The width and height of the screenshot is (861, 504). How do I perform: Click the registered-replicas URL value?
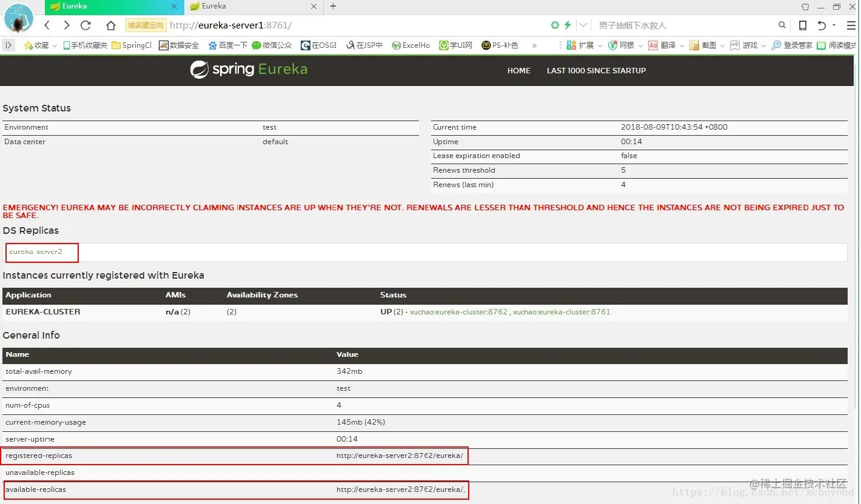tap(400, 456)
